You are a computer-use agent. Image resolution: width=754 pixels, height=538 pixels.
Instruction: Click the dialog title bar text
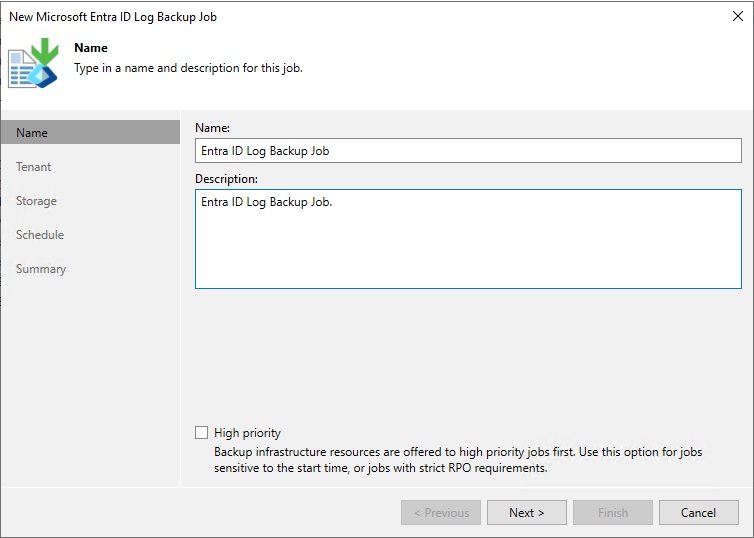tap(113, 17)
